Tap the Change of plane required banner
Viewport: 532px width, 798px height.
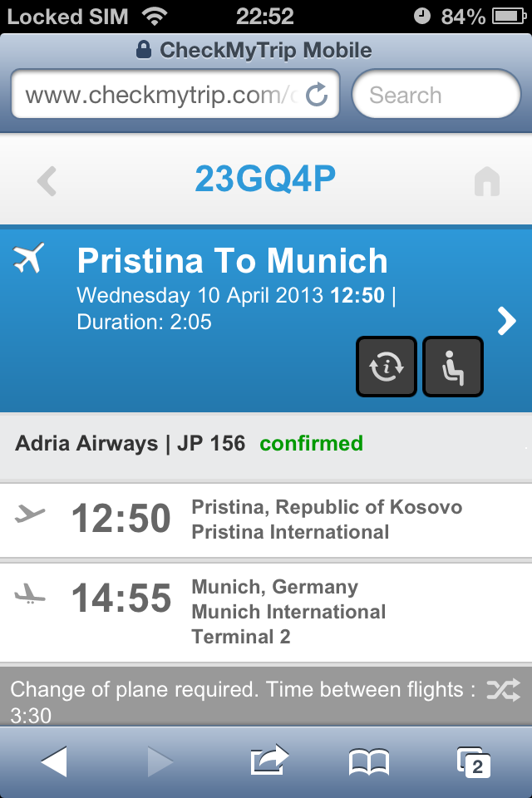pyautogui.click(x=266, y=700)
